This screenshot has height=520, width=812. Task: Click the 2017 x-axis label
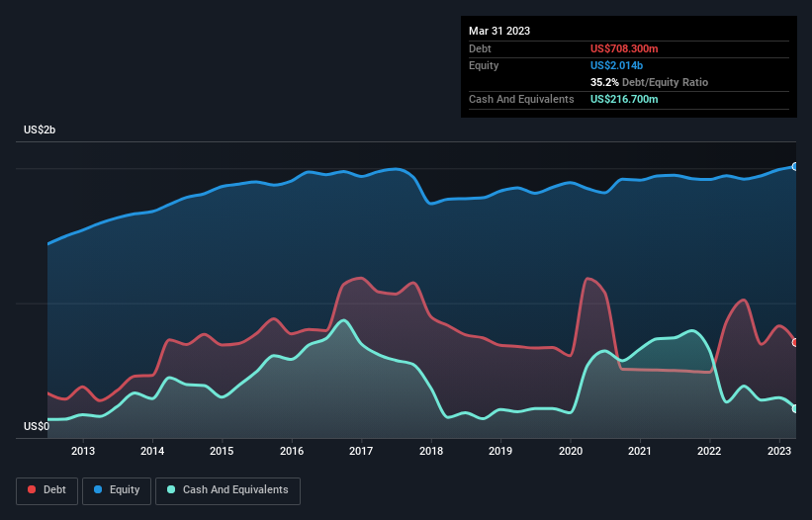click(361, 451)
